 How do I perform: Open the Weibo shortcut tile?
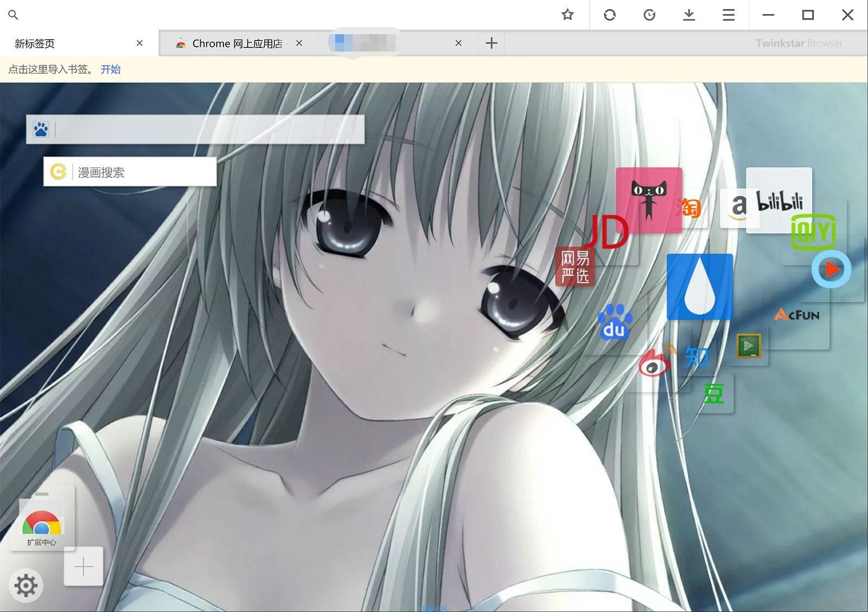tap(657, 360)
